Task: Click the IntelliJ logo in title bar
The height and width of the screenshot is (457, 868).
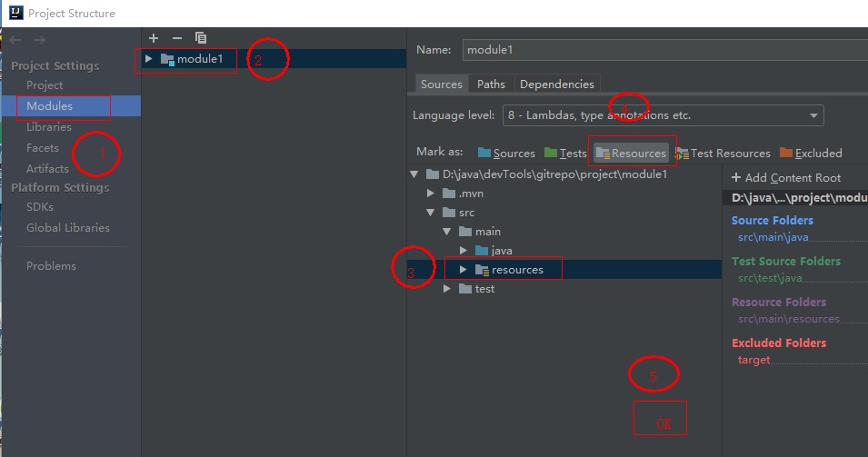Action: pyautogui.click(x=16, y=13)
